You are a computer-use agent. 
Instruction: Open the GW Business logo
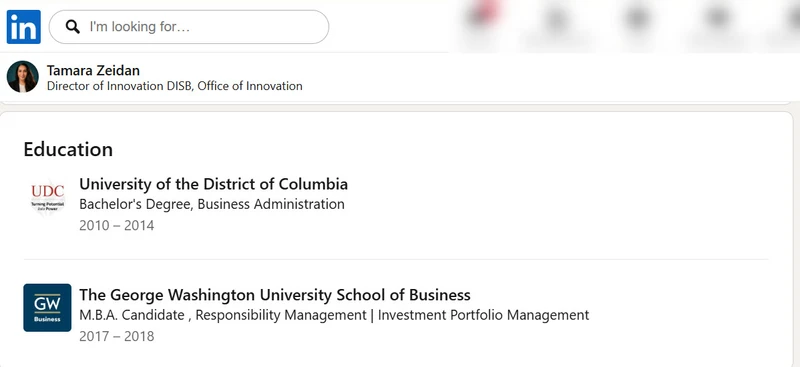point(47,308)
